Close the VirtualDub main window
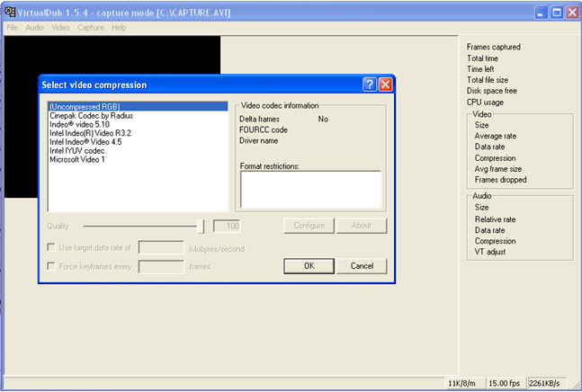 click(x=572, y=13)
